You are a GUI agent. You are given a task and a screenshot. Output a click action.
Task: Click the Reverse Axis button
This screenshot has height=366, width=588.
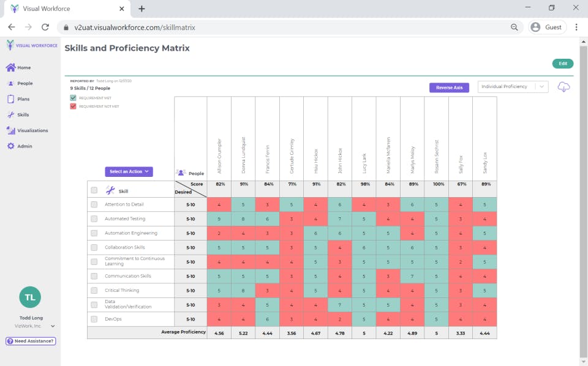tap(449, 88)
